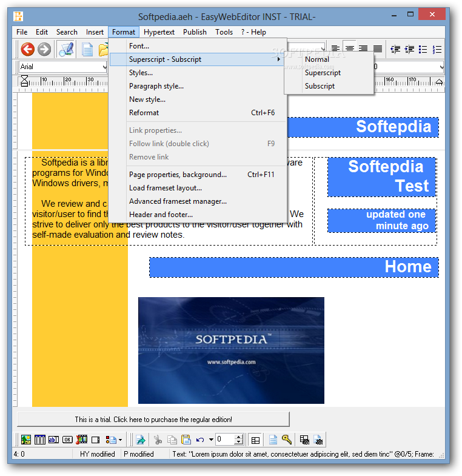Viewport: 462px width, 476px height.
Task: Click the spinner number field showing 0
Action: [x=225, y=439]
